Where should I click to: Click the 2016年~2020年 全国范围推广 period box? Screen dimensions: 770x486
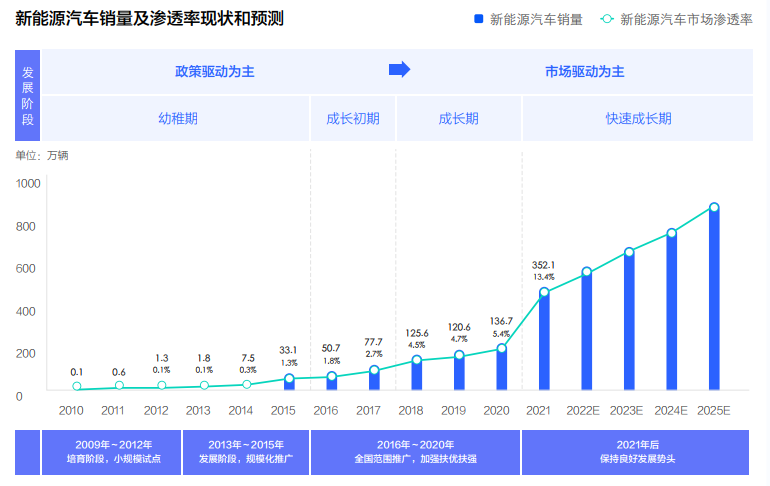[x=415, y=452]
